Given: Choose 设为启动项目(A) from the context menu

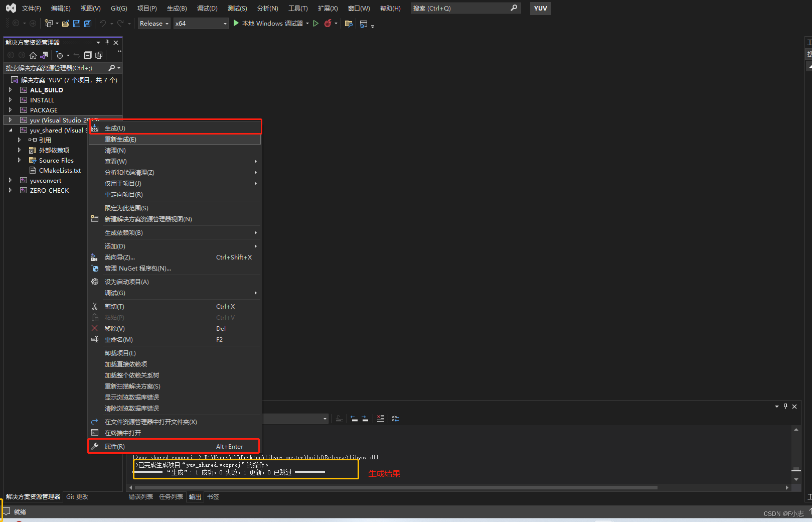Looking at the screenshot, I should [175, 282].
